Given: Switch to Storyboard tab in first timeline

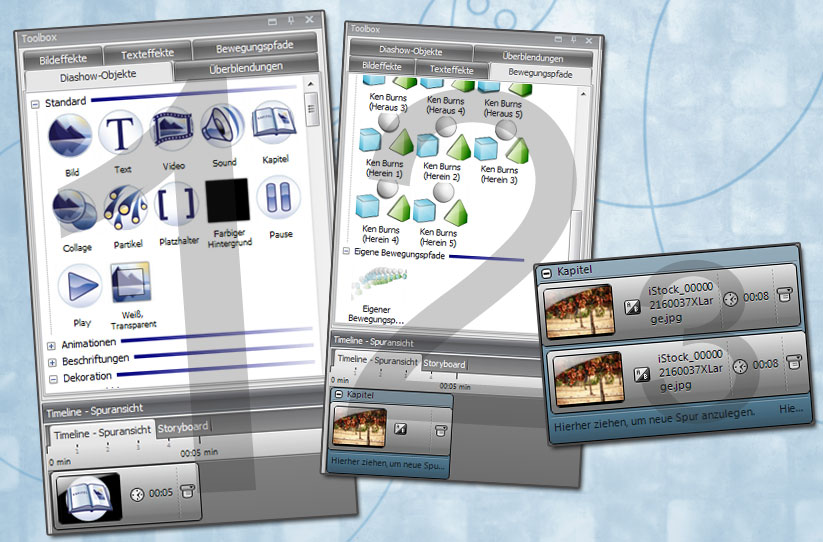Looking at the screenshot, I should click(x=183, y=427).
